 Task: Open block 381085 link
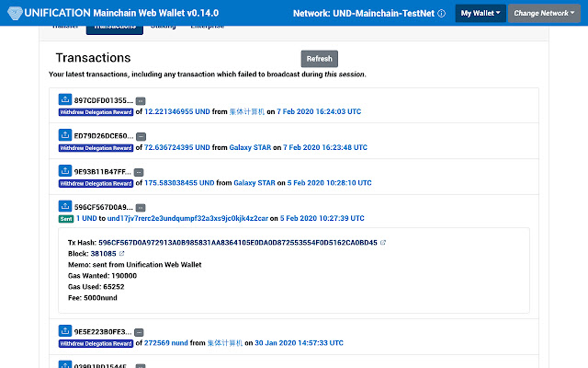103,254
